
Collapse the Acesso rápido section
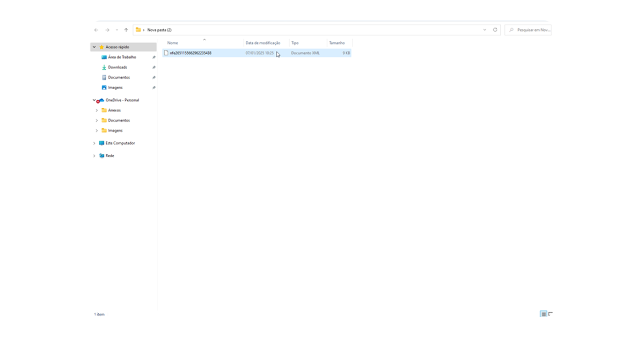tap(94, 47)
